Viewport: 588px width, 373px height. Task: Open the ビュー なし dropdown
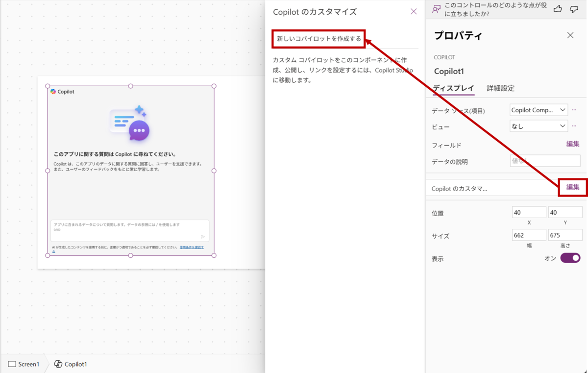(539, 126)
